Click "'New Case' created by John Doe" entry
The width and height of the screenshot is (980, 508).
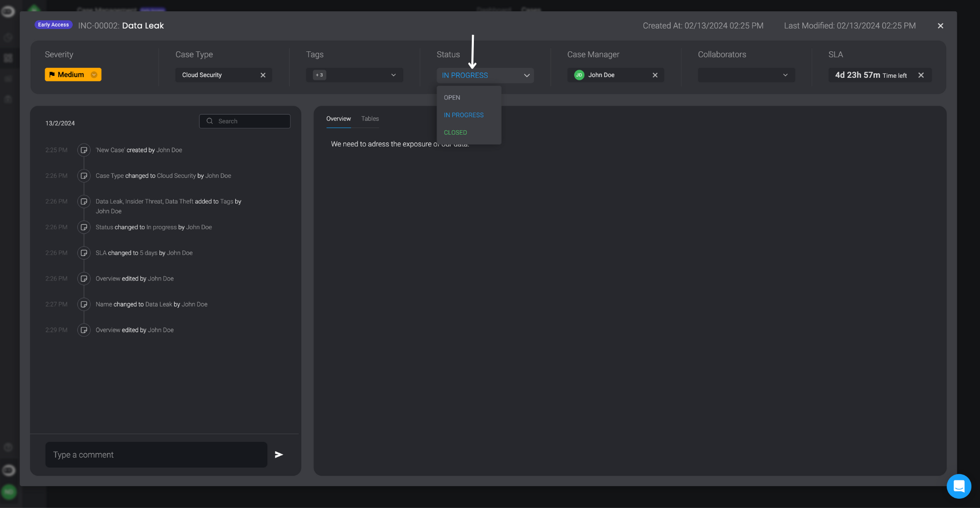click(x=139, y=150)
